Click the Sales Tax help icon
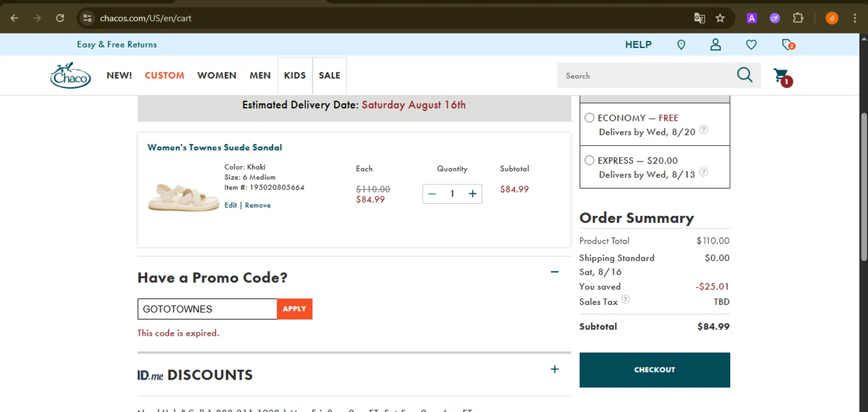This screenshot has width=868, height=412. coord(625,300)
